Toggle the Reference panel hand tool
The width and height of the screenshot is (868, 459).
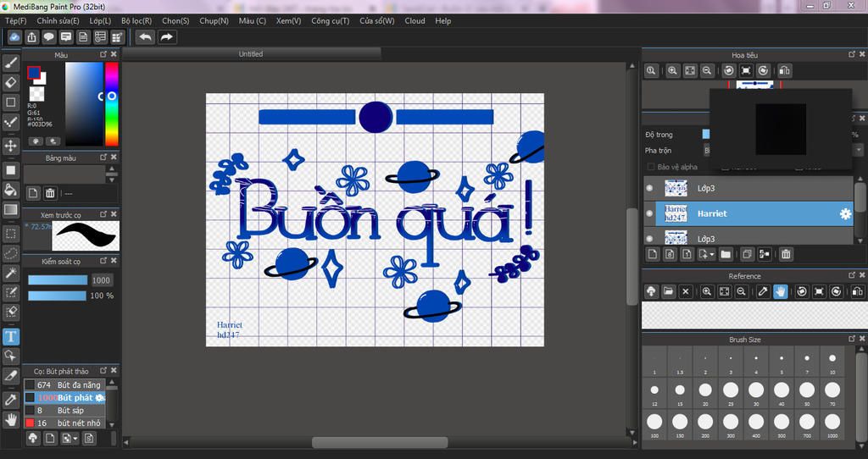(x=781, y=291)
